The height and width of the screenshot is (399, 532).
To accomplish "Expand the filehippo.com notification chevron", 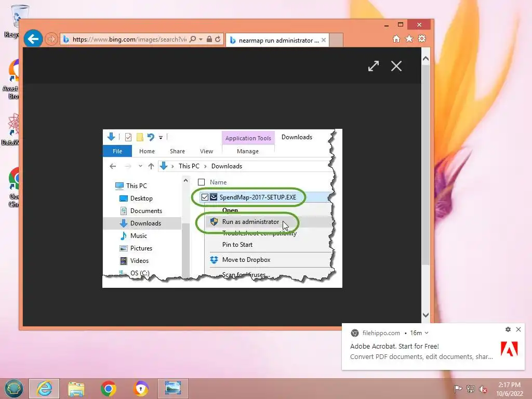I will point(427,333).
